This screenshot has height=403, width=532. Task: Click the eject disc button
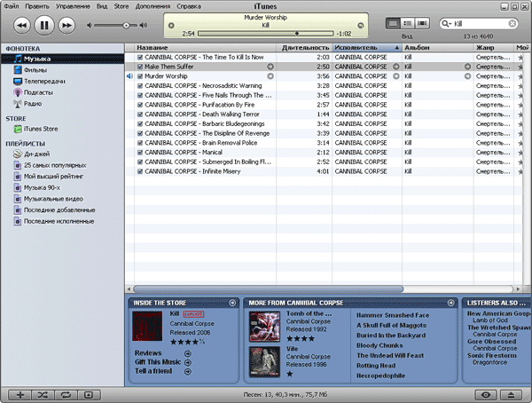511,394
